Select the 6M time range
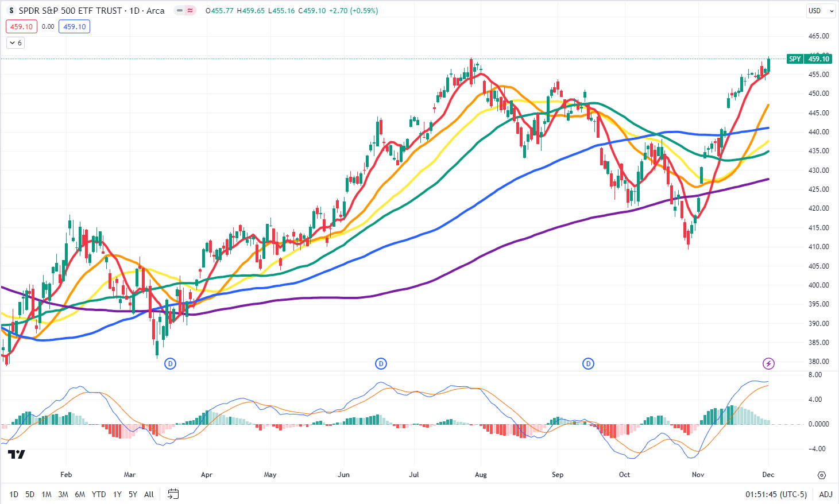The height and width of the screenshot is (504, 839). (x=80, y=494)
